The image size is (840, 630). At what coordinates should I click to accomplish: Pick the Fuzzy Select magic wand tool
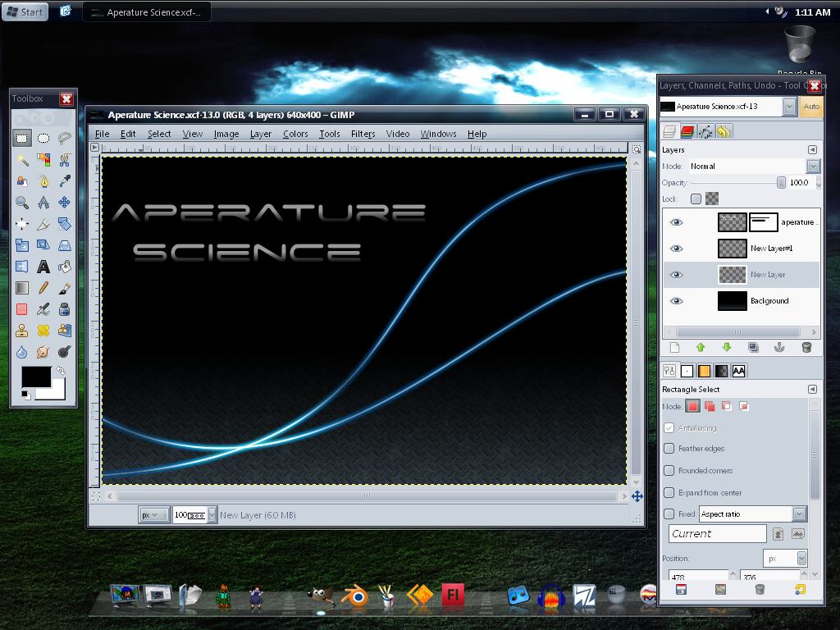(x=22, y=159)
